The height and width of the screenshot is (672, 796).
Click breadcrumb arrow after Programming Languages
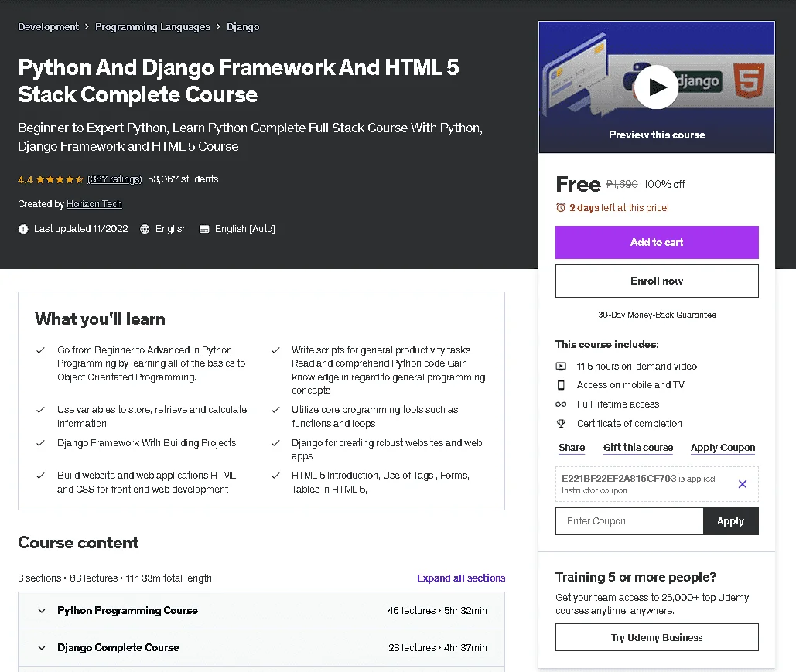pos(218,26)
